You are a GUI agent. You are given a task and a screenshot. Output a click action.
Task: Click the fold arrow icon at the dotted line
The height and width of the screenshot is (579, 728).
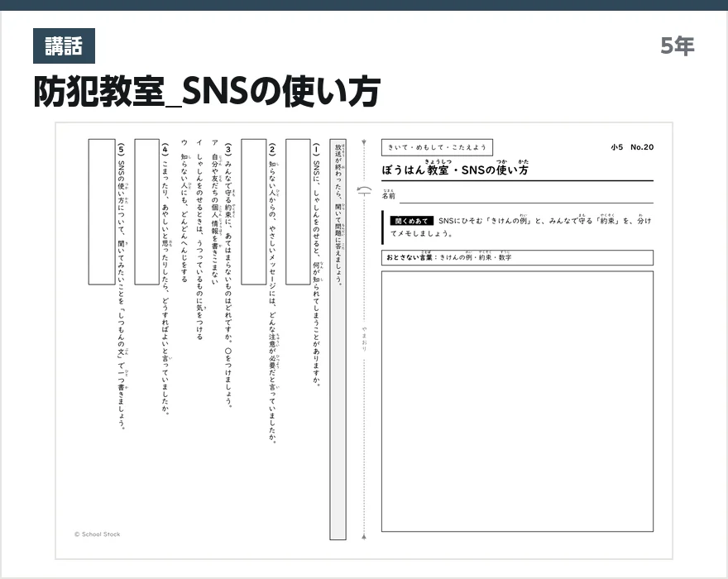coord(365,190)
